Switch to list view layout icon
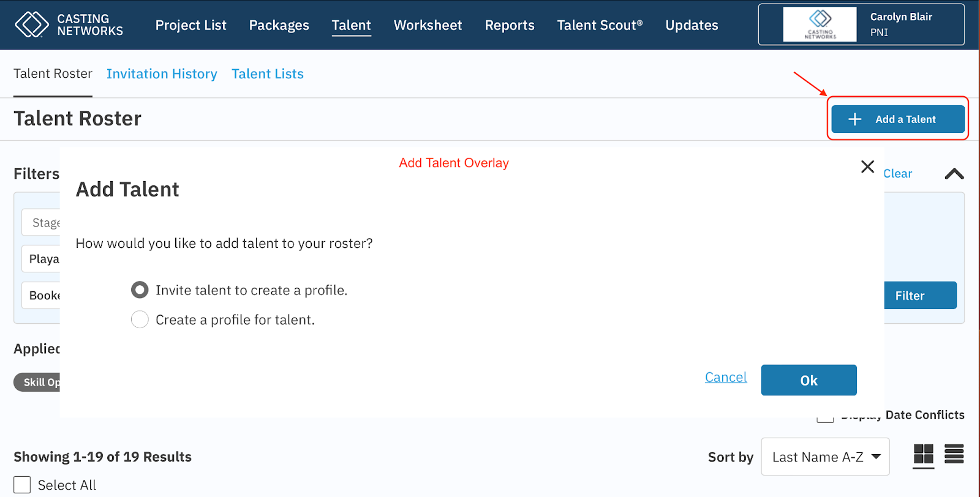The image size is (980, 497). [x=954, y=454]
